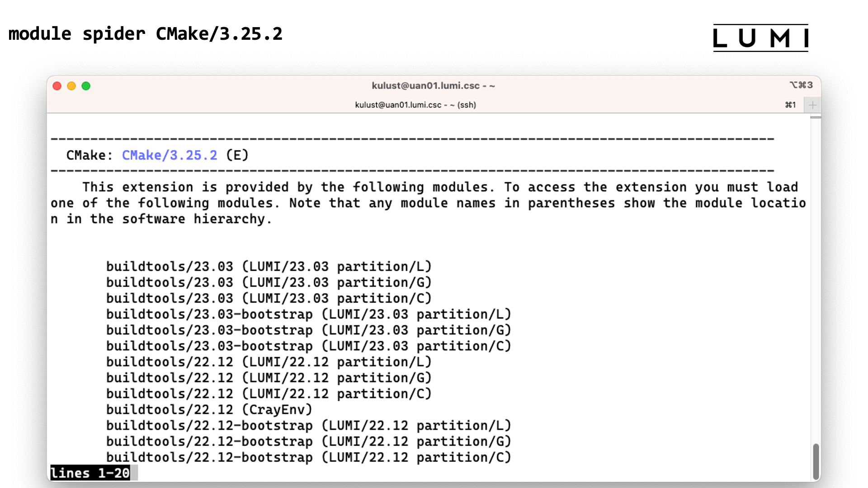Image resolution: width=868 pixels, height=488 pixels.
Task: Click line 'buildtools/22.12 (LUMI/22.12 partition/G)'
Action: 269,378
